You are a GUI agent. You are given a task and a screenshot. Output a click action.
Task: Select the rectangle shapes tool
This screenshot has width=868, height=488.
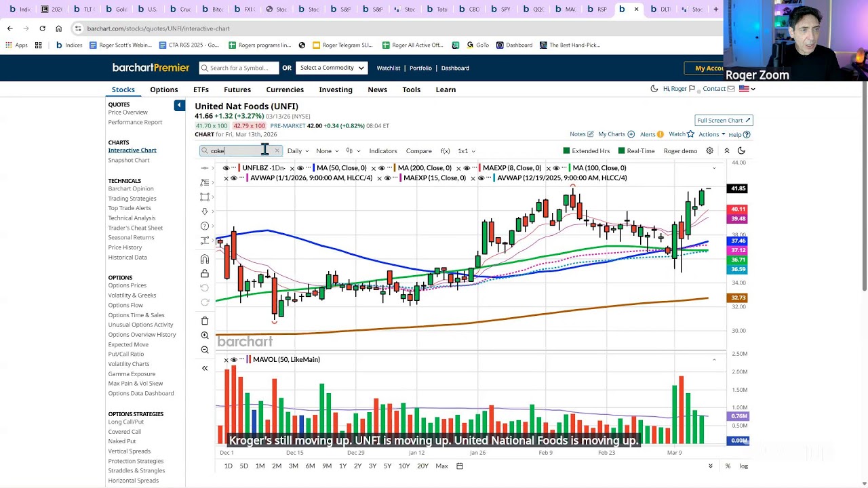[x=205, y=197]
